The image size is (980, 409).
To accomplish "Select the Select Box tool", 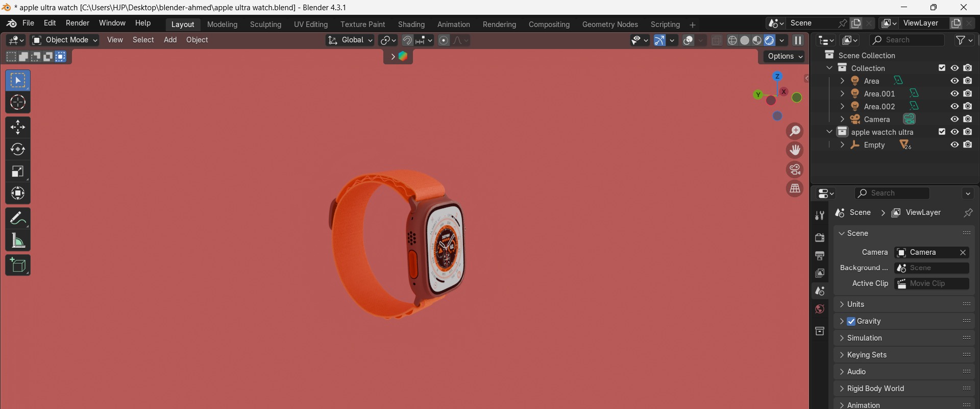I will pos(18,81).
